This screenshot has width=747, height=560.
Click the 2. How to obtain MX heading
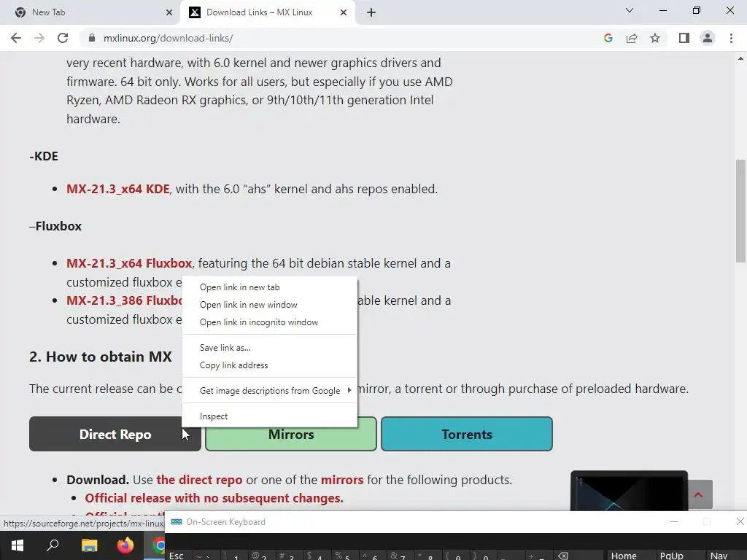coord(101,357)
